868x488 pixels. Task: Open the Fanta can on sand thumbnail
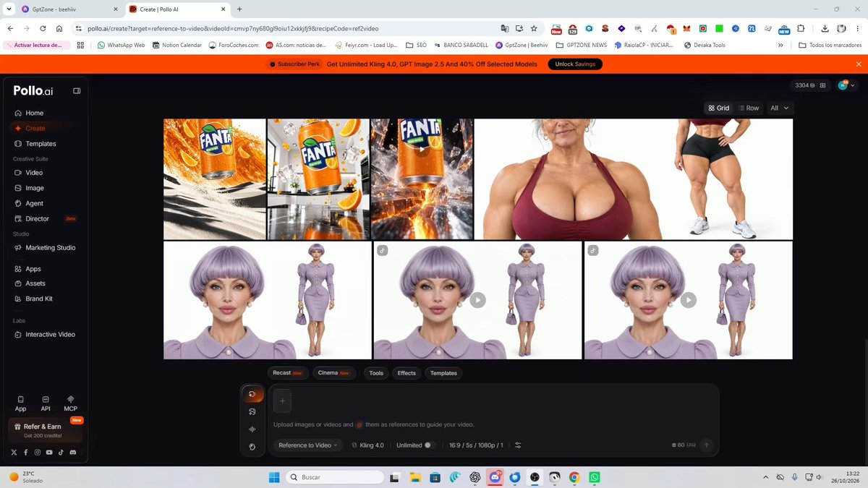pos(215,179)
